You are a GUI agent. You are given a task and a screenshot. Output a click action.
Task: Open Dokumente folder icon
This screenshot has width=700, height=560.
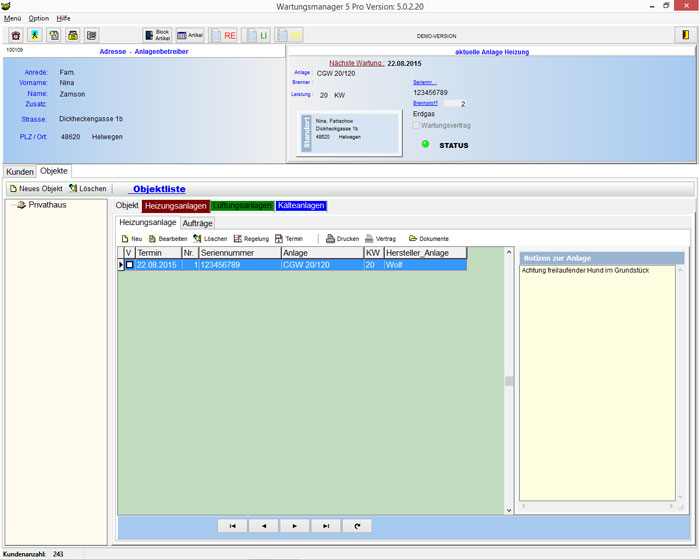(x=413, y=239)
